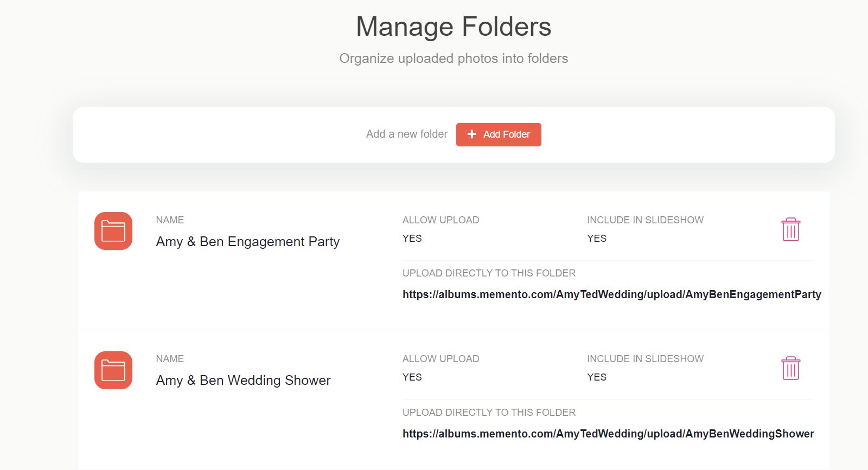Open the Engagement Party folder icon
868x470 pixels.
(113, 231)
